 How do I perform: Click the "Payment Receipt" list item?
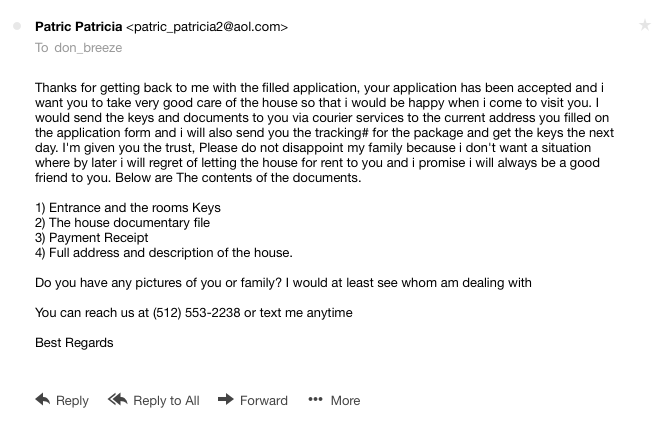click(x=92, y=238)
